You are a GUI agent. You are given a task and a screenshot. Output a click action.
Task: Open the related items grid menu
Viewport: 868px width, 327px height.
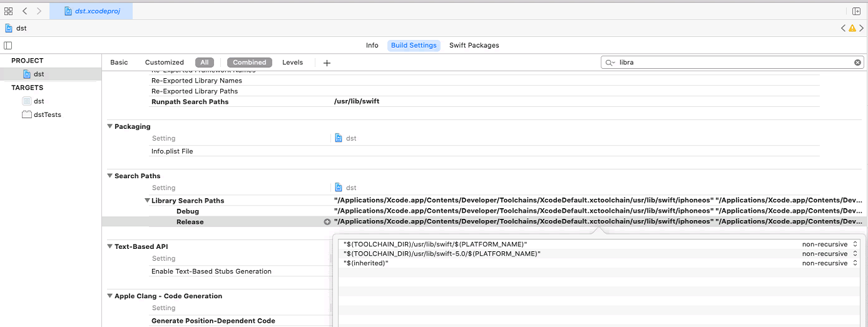9,11
